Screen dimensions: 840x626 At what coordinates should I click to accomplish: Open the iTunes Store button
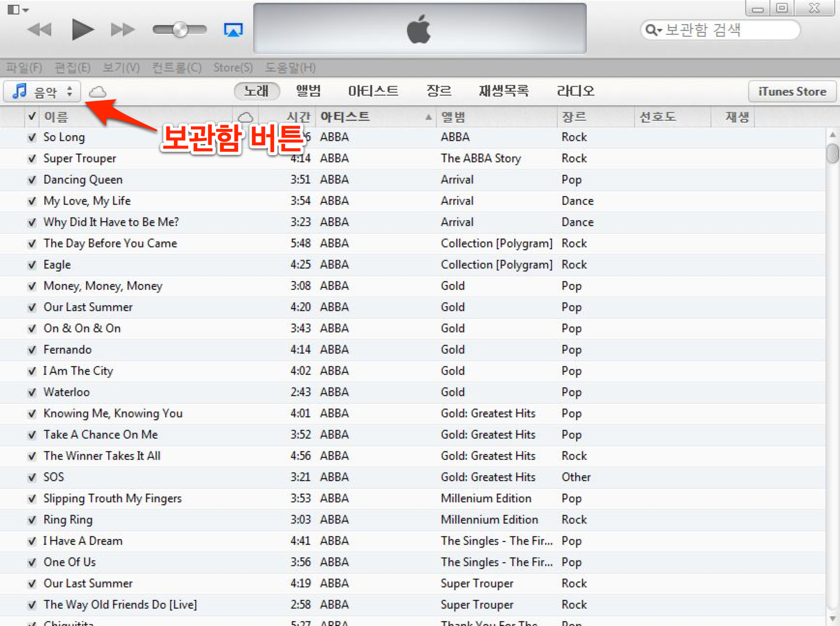point(792,91)
